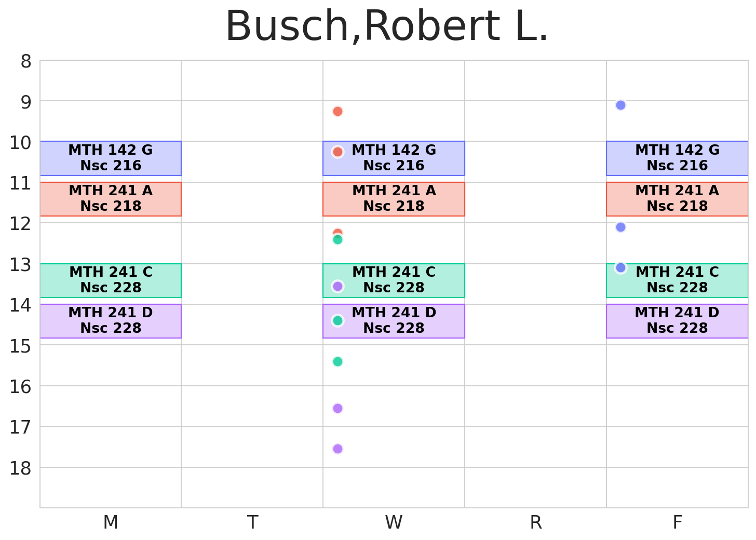The width and height of the screenshot is (756, 540).
Task: Click green dot inside Wednesday MTH 241 D block
Action: [337, 320]
